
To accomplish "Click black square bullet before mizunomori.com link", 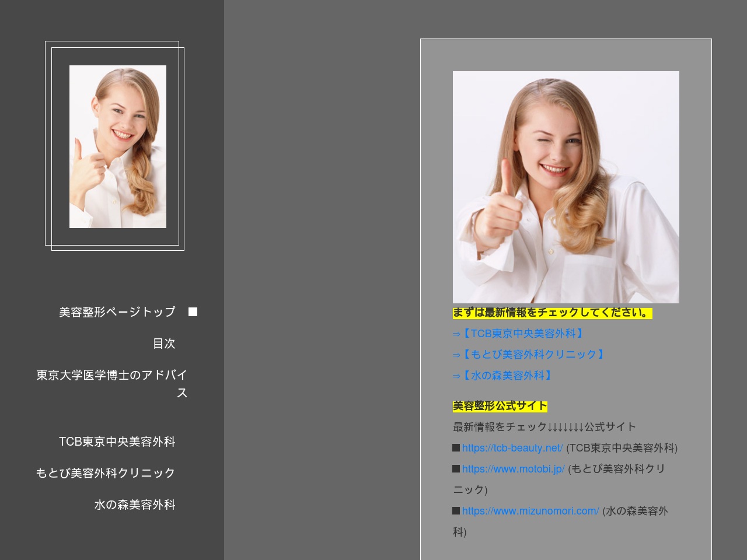I will tap(456, 510).
